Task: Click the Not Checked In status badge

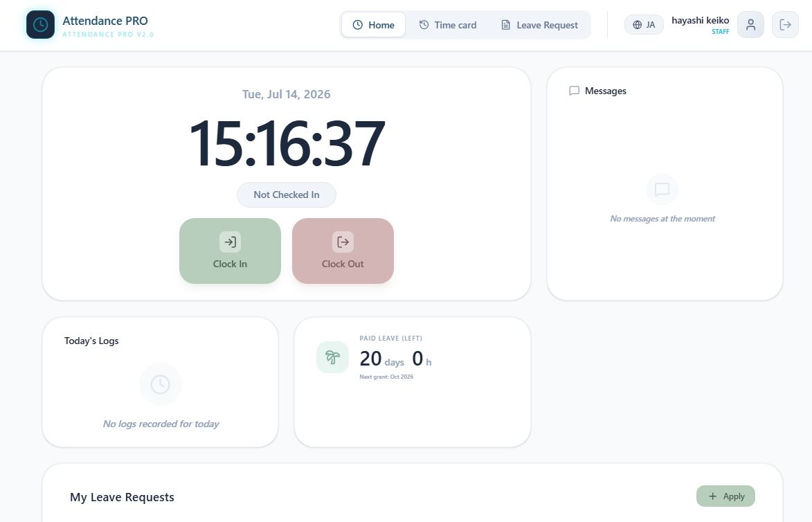Action: (287, 195)
